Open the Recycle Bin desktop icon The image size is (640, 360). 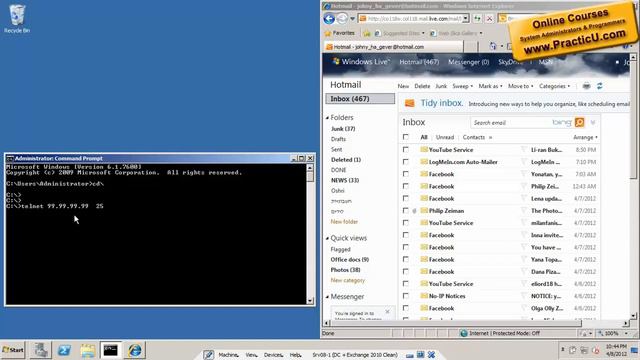(x=17, y=19)
